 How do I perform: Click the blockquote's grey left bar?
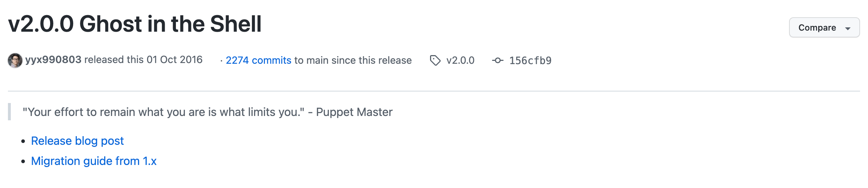(9, 112)
